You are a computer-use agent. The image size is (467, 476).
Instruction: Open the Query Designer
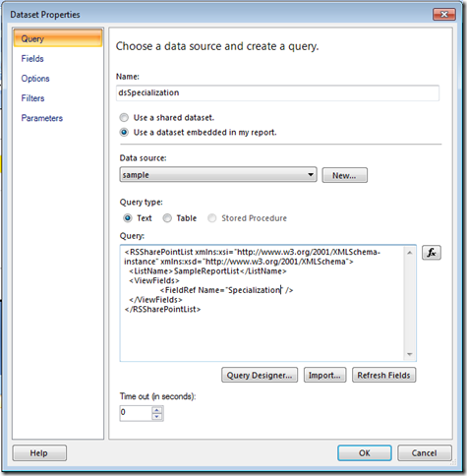click(260, 375)
